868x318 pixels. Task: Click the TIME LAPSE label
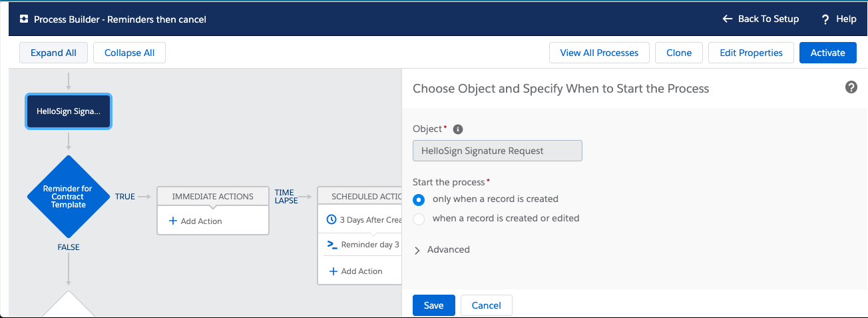(x=286, y=197)
